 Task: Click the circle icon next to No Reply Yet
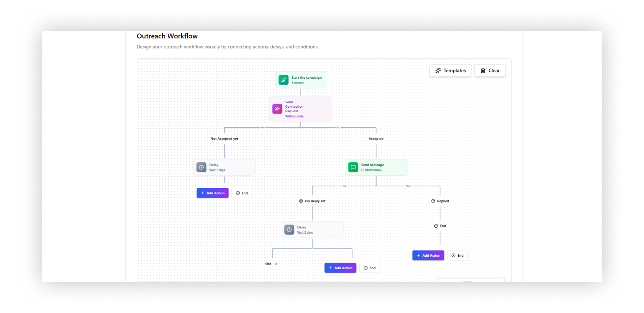pyautogui.click(x=301, y=201)
